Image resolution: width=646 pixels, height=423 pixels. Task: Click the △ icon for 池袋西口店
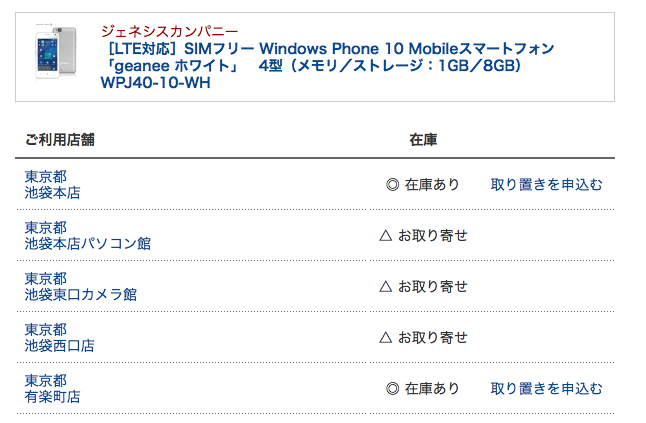coord(385,338)
